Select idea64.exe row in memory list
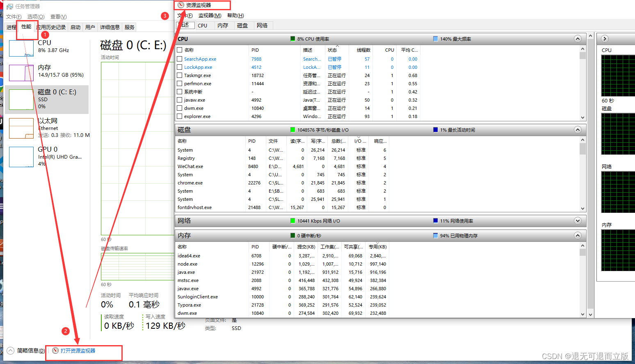 (x=282, y=256)
